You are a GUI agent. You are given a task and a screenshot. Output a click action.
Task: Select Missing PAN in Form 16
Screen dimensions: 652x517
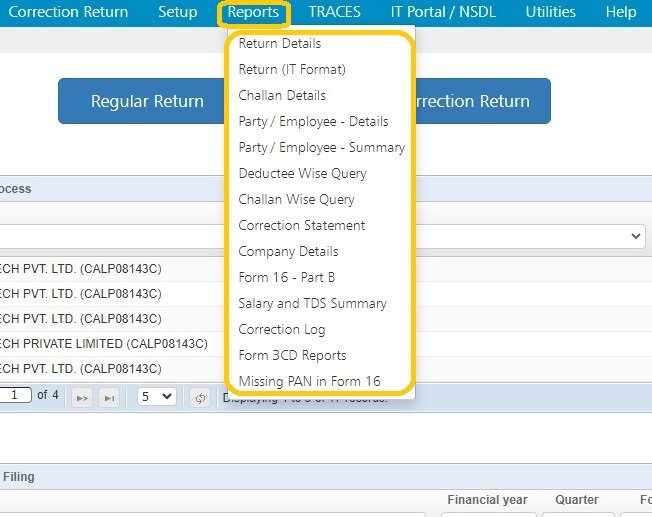309,381
